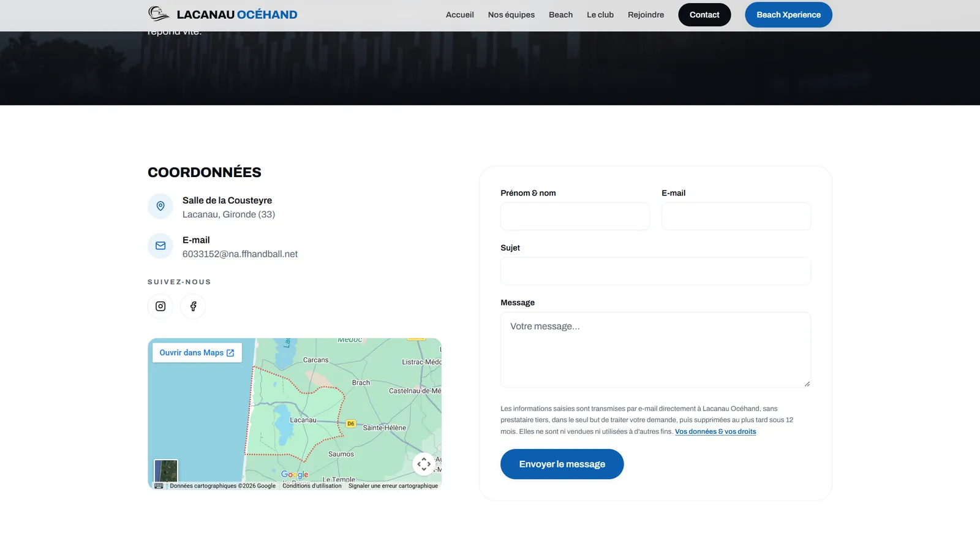The image size is (980, 541).
Task: Click Signaler une erreur cartographique link
Action: pos(393,486)
